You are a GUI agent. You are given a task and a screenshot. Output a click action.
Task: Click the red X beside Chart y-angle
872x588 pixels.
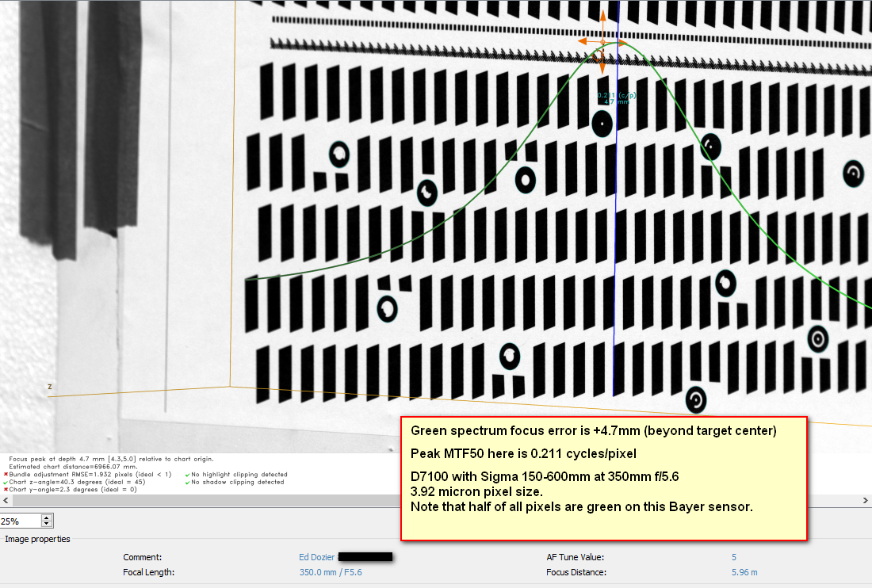[6, 489]
